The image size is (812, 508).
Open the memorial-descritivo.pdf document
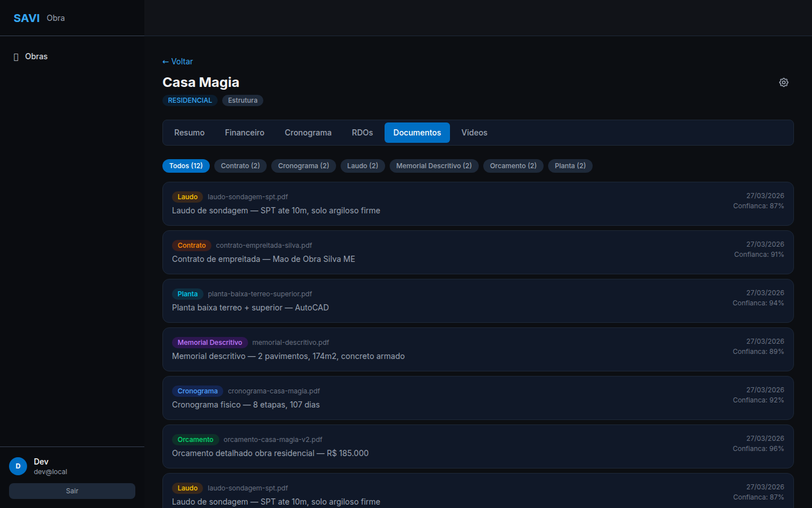coord(478,349)
